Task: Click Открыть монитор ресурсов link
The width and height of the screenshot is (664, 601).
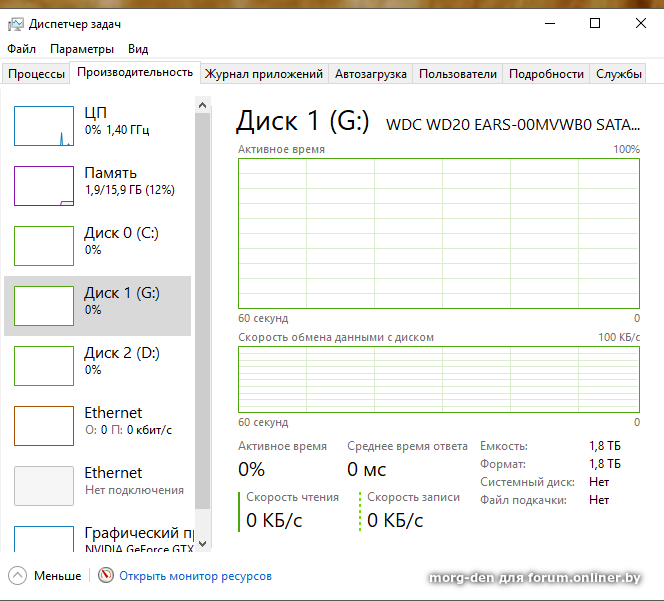Action: 195,576
